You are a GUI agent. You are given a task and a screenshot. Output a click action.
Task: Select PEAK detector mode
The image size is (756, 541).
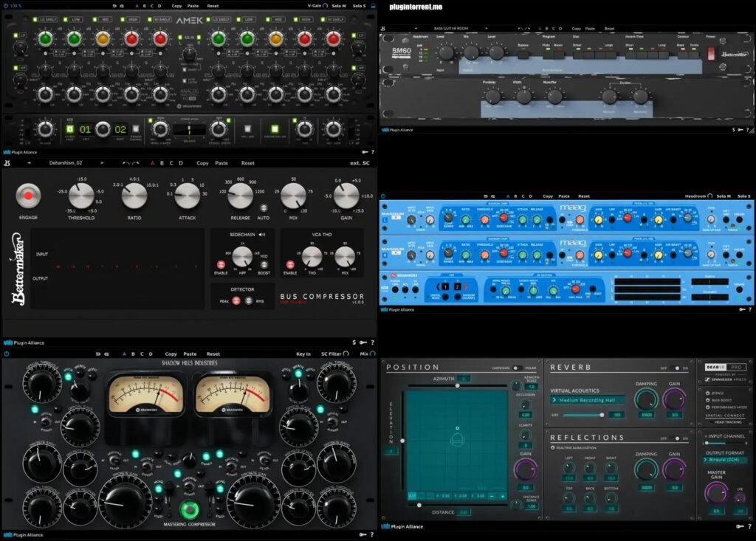coord(236,301)
